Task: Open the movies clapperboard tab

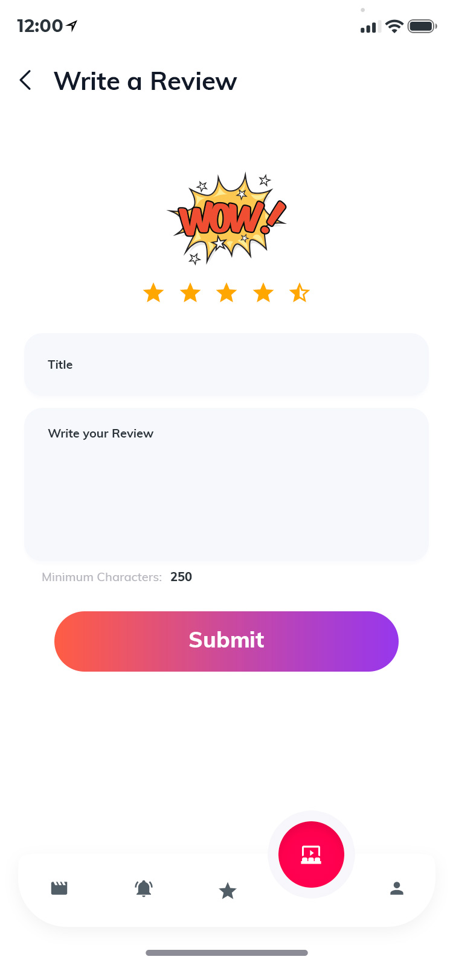Action: [59, 888]
